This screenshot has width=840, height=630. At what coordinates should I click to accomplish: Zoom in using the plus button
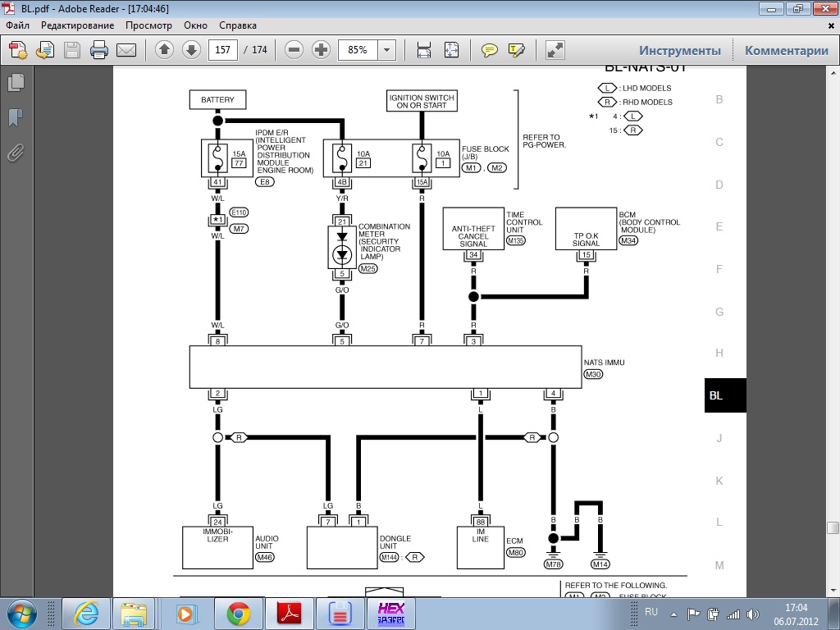[x=321, y=50]
